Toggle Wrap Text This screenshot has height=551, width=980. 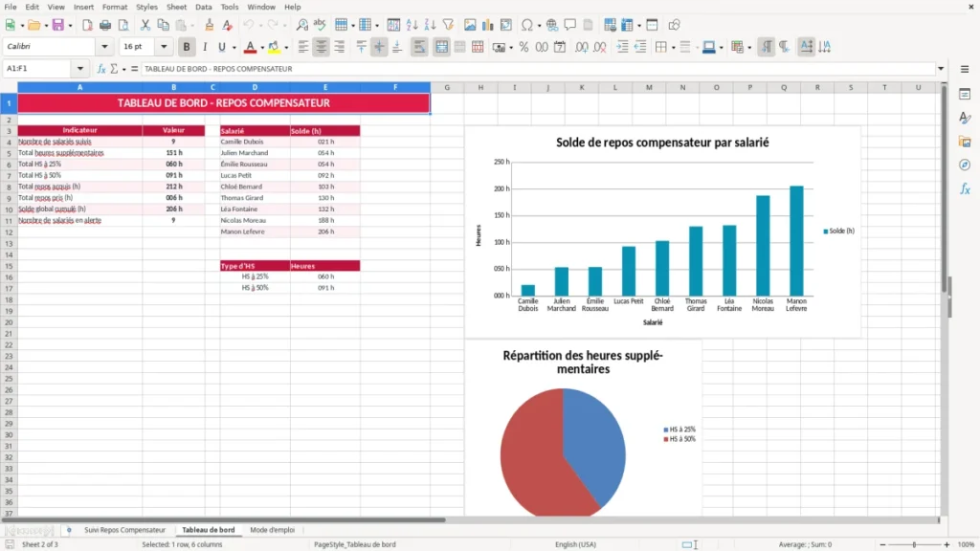[419, 47]
